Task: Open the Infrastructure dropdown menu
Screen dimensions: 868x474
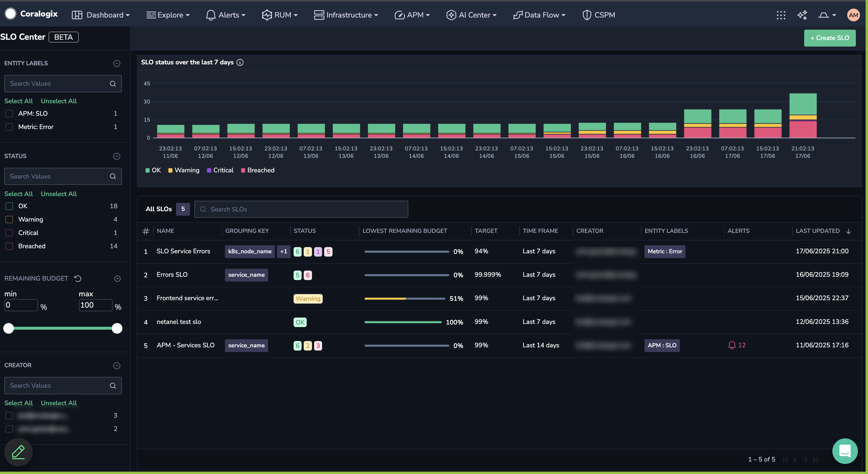Action: pyautogui.click(x=346, y=15)
